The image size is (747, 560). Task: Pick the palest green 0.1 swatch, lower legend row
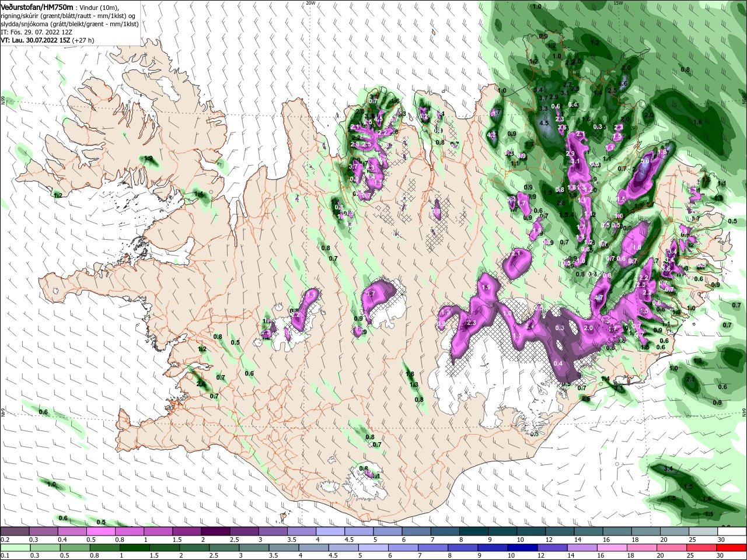[15, 548]
